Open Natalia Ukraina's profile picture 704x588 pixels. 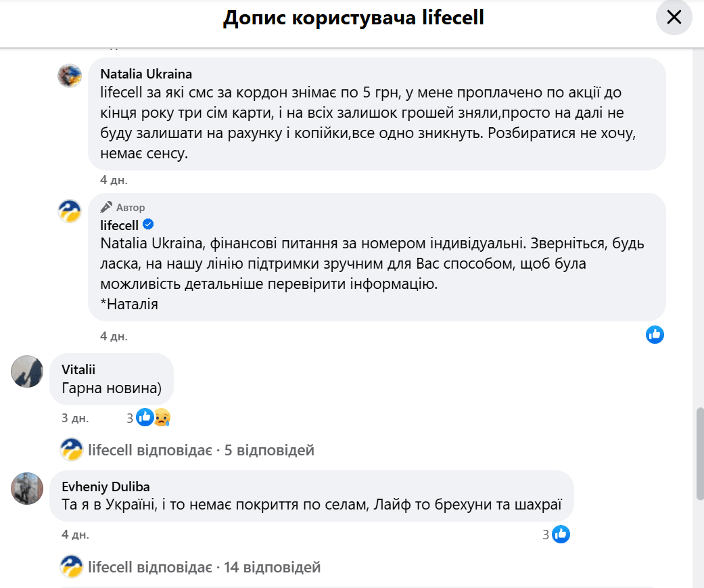coord(70,76)
